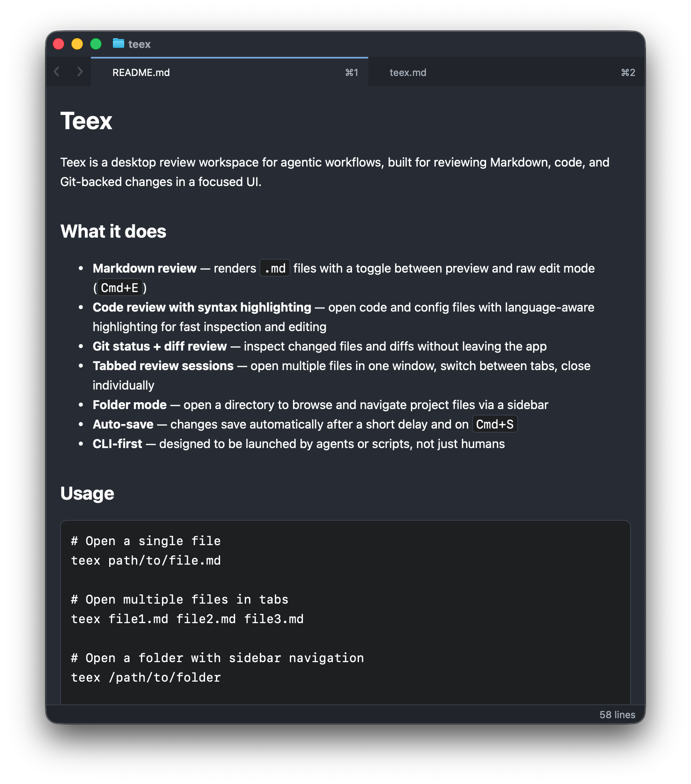
Task: Open the teex.md tab
Action: (x=408, y=73)
